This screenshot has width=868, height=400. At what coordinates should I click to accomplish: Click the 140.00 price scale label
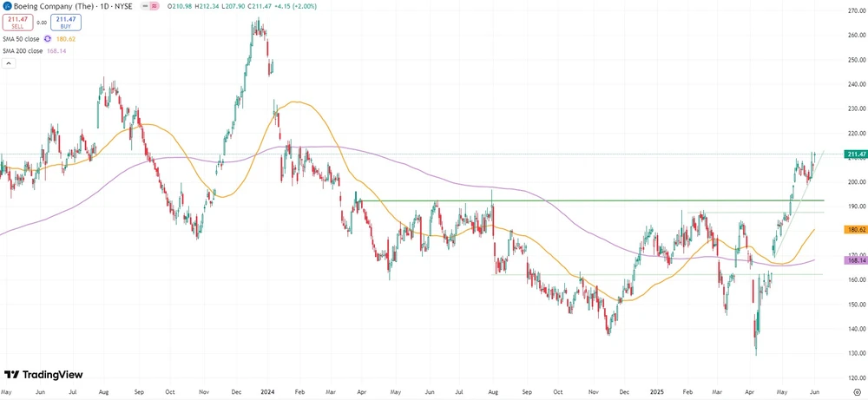point(856,329)
